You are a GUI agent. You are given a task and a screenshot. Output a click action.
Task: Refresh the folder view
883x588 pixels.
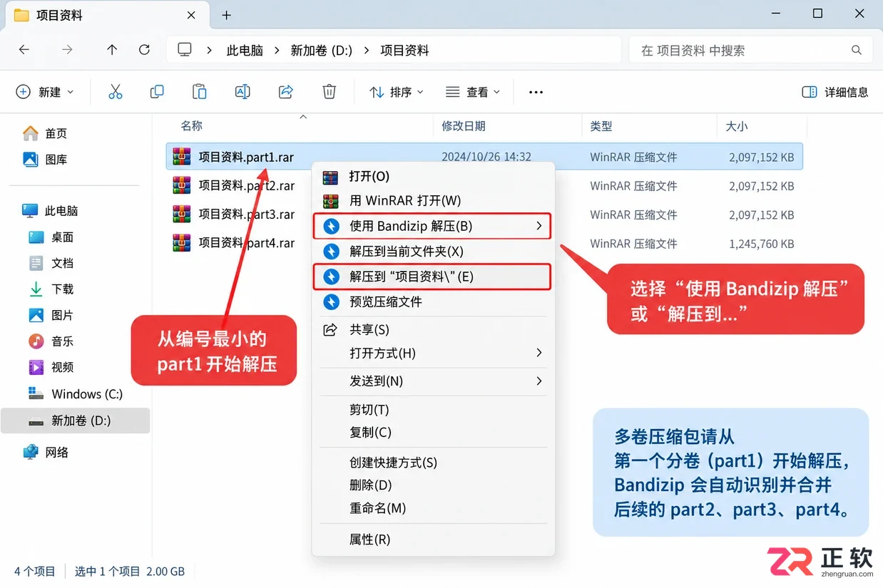click(x=144, y=50)
